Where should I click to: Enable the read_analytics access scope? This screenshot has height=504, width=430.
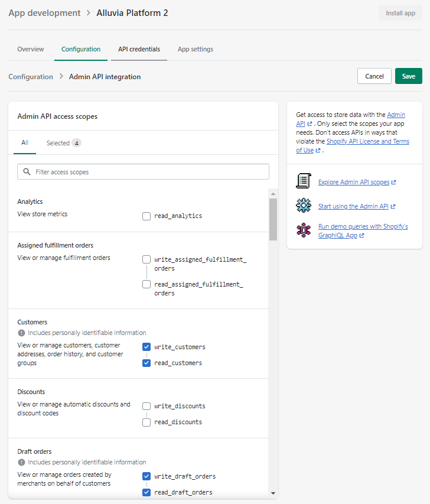point(146,216)
